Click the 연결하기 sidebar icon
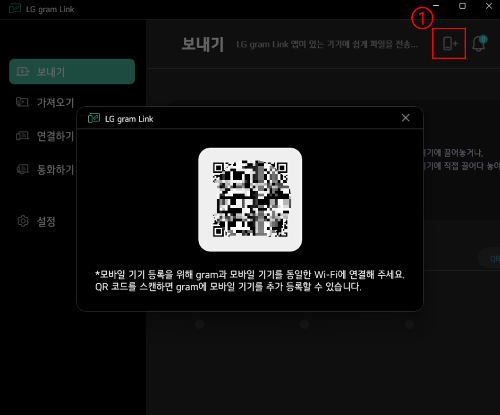 [22, 136]
